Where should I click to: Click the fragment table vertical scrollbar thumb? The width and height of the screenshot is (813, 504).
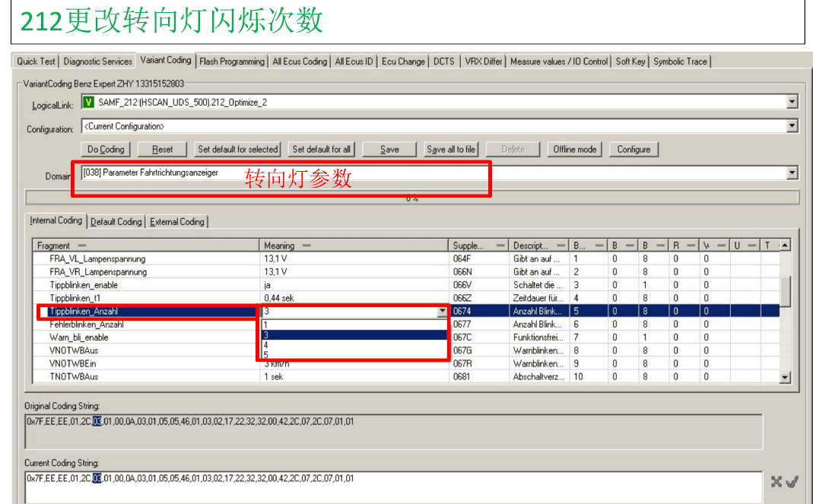click(786, 289)
